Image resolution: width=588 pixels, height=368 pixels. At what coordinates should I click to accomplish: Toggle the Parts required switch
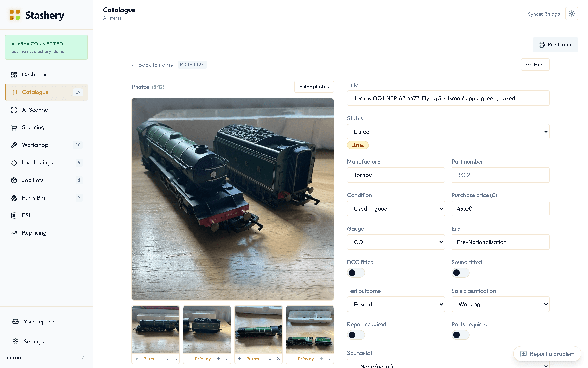pos(460,335)
